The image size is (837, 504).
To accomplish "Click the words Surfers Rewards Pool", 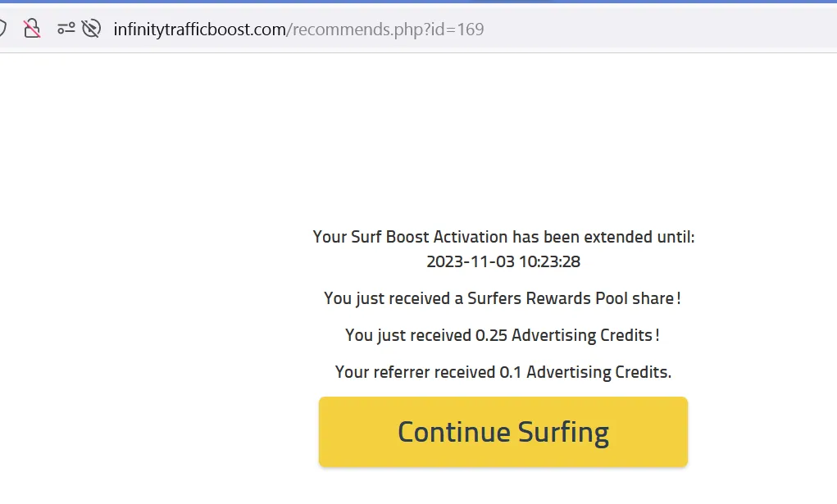I will [547, 298].
